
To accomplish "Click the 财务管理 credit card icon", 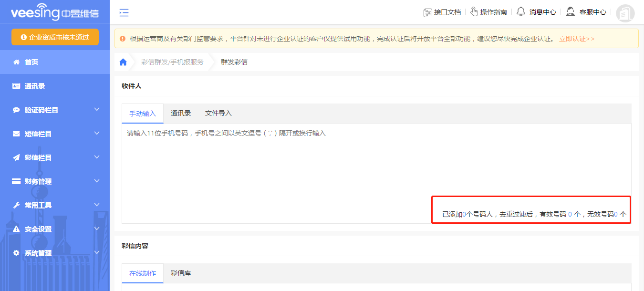I will tap(16, 181).
